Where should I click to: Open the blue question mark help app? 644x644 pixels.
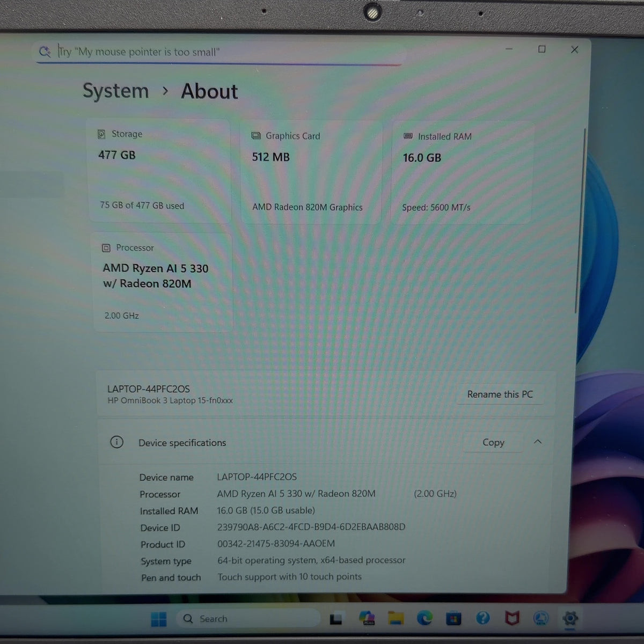[x=483, y=618]
